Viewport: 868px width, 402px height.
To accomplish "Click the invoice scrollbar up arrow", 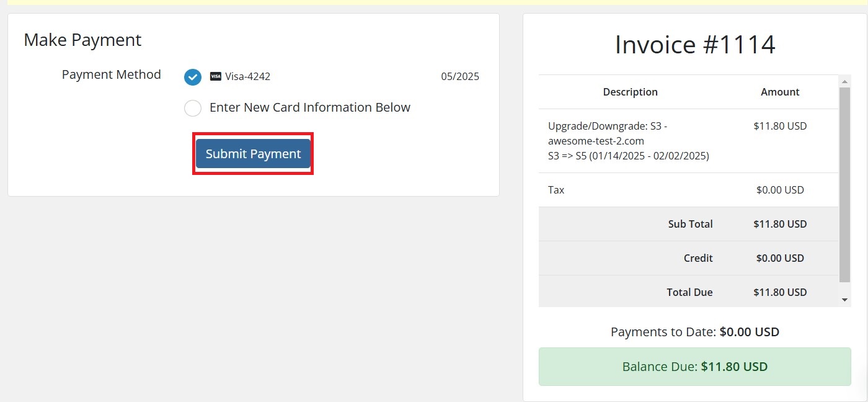I will (x=844, y=81).
